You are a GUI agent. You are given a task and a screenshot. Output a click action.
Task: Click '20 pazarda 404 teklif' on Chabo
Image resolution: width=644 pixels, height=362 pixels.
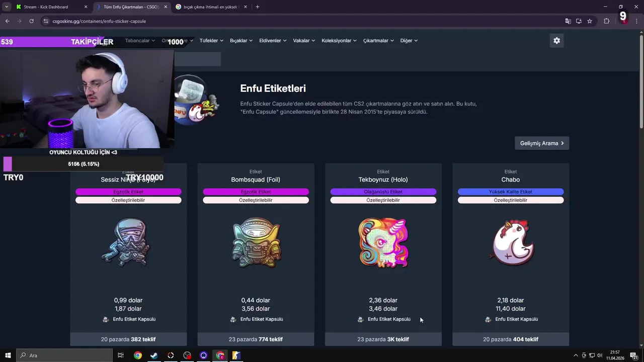click(511, 339)
